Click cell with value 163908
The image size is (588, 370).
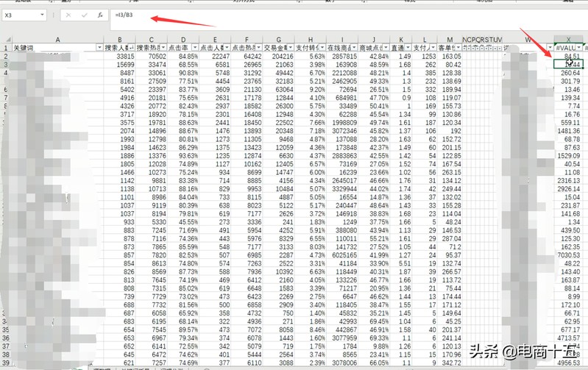(x=342, y=65)
